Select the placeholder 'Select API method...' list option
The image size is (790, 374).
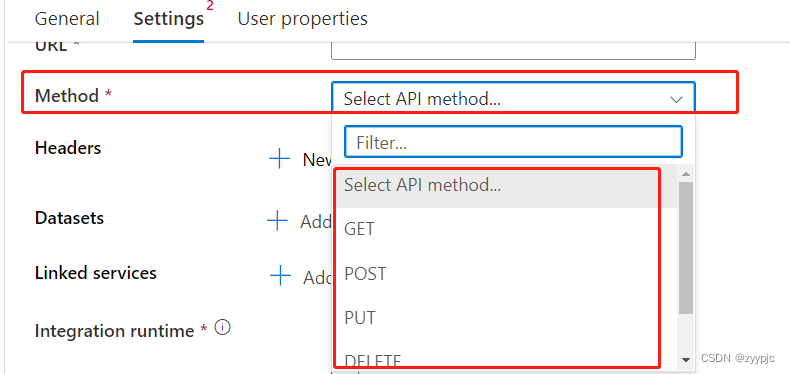coord(506,185)
